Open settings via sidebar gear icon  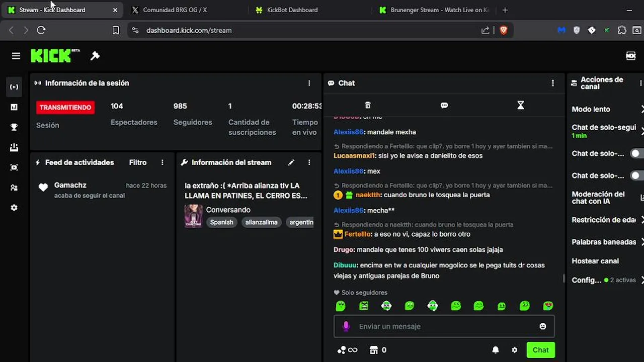(x=14, y=208)
